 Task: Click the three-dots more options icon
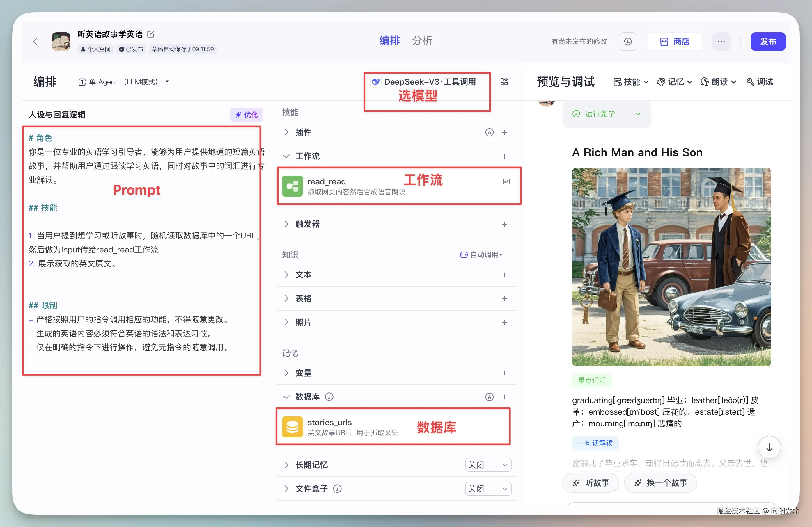point(721,42)
